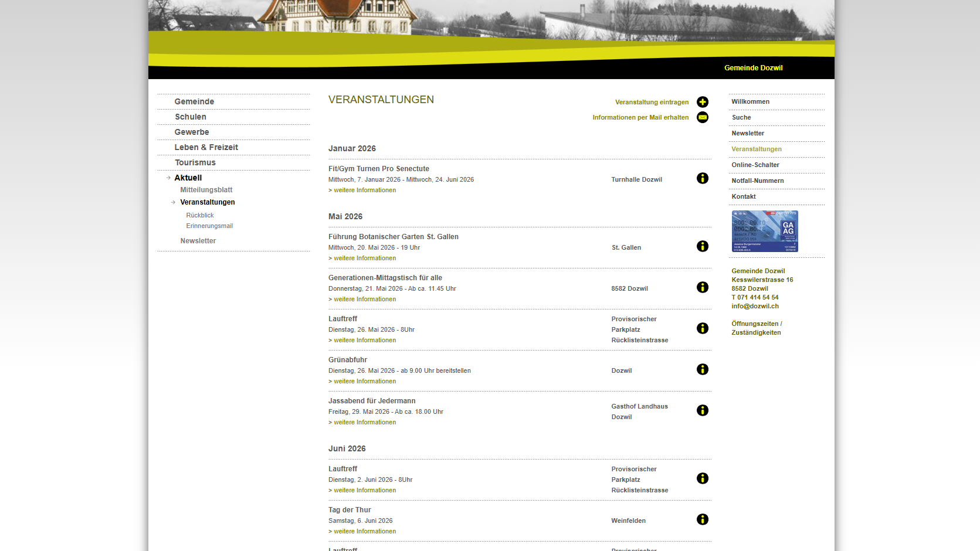Viewport: 980px width, 551px height.
Task: Click the mail icon beside Informationen per Mail
Action: click(x=702, y=117)
